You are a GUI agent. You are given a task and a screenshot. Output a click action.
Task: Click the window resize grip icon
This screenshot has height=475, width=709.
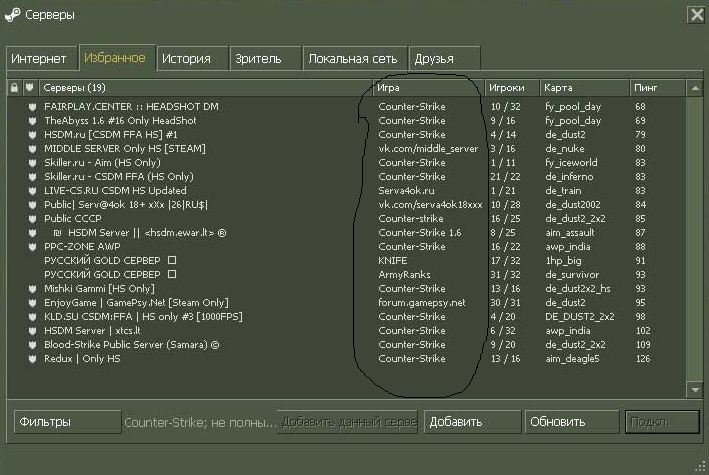click(700, 466)
